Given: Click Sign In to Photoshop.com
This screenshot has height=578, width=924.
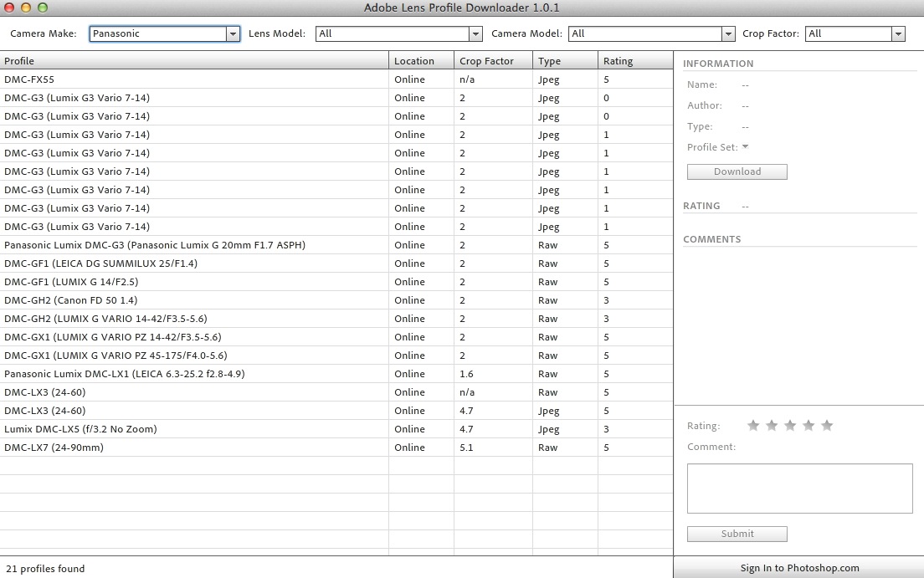Looking at the screenshot, I should click(x=799, y=568).
